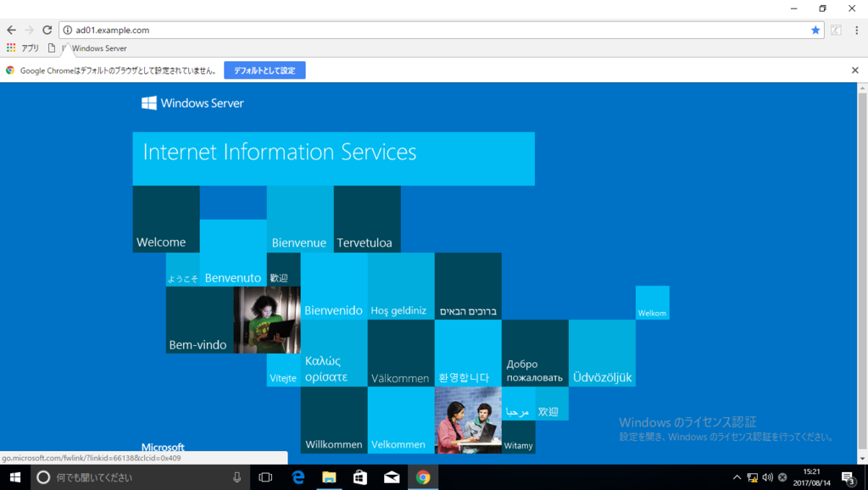Go back to the previous page
Screen dimensions: 868x490
click(x=12, y=30)
